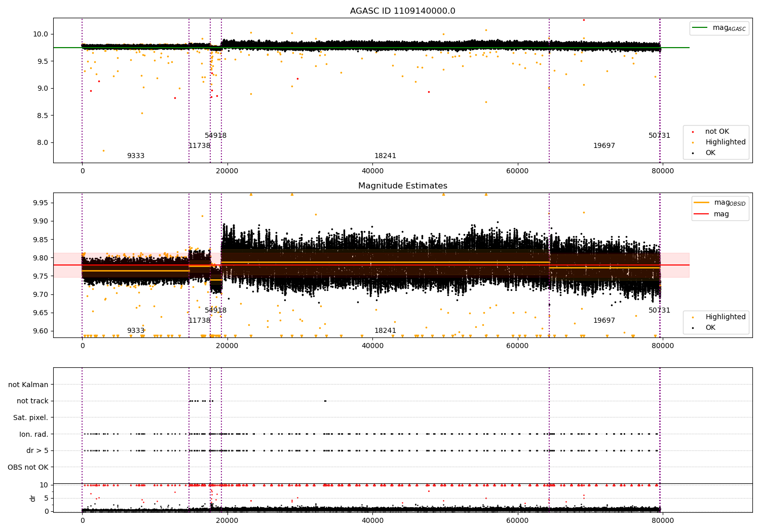Click obsid label '19697' in Magnitude Estimates plot

pyautogui.click(x=604, y=321)
